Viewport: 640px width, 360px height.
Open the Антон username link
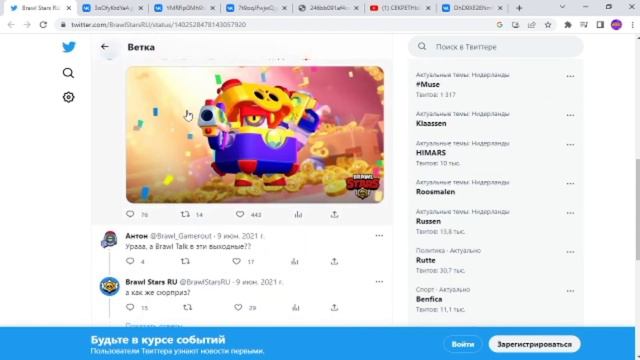point(136,236)
